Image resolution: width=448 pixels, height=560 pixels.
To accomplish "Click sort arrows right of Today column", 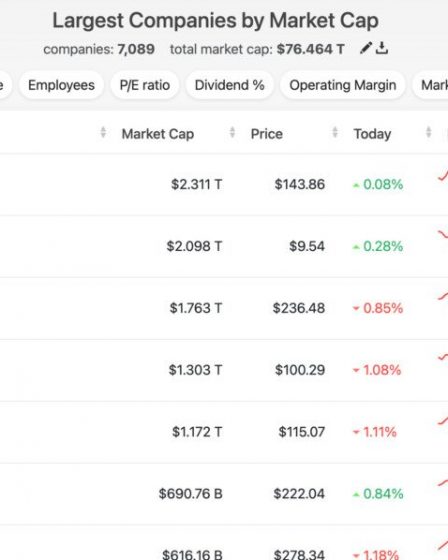I will pyautogui.click(x=429, y=132).
